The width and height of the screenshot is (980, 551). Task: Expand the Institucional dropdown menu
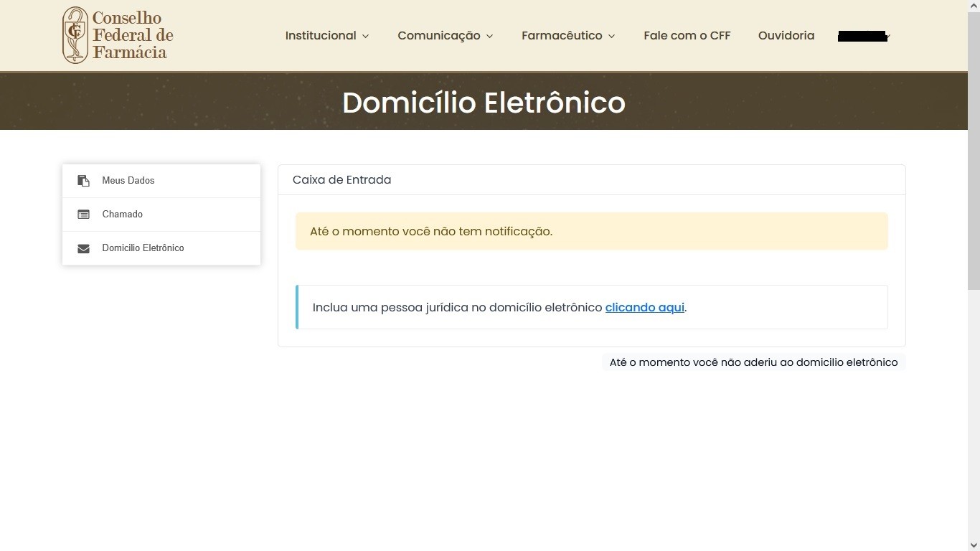[x=327, y=36]
